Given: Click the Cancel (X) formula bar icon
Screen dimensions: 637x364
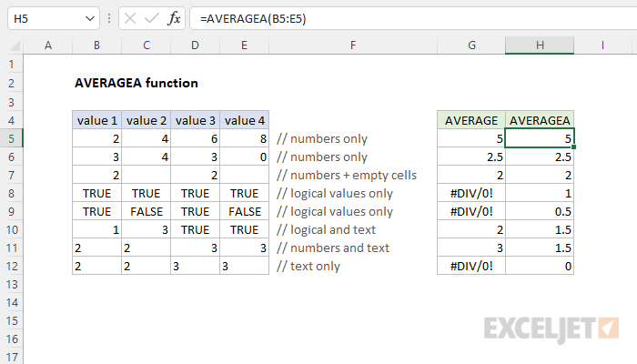Looking at the screenshot, I should [130, 18].
